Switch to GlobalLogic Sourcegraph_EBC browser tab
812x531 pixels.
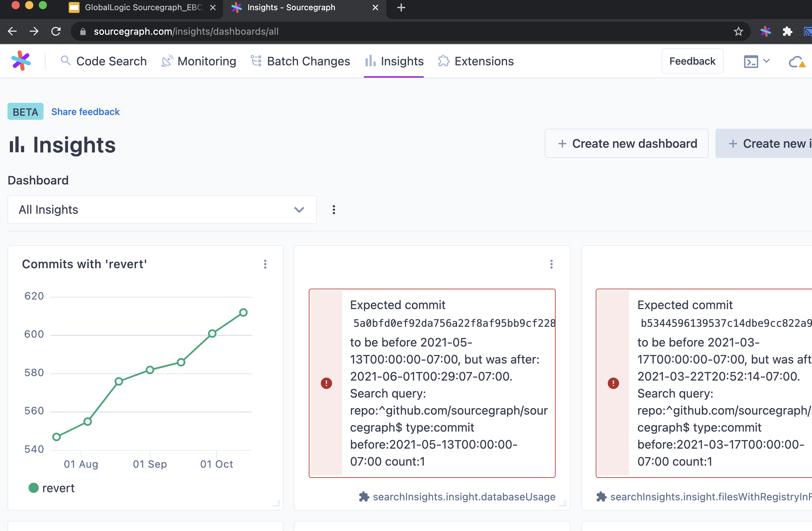click(142, 7)
